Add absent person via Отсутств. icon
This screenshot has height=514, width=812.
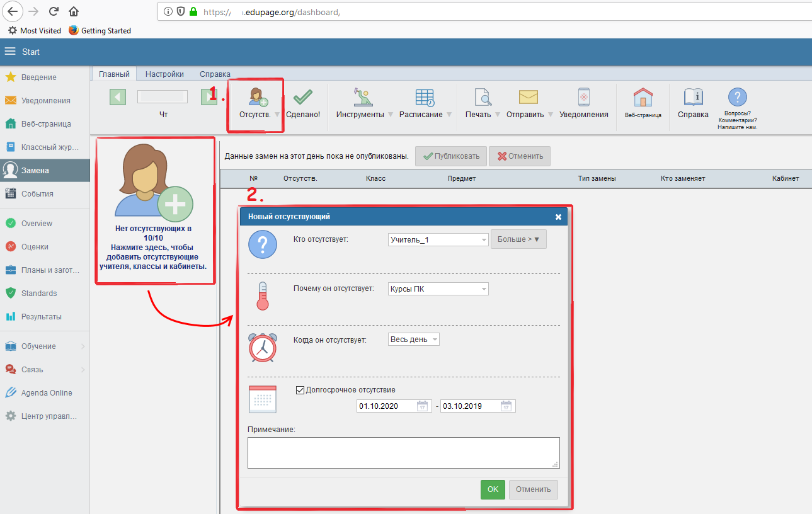coord(258,96)
